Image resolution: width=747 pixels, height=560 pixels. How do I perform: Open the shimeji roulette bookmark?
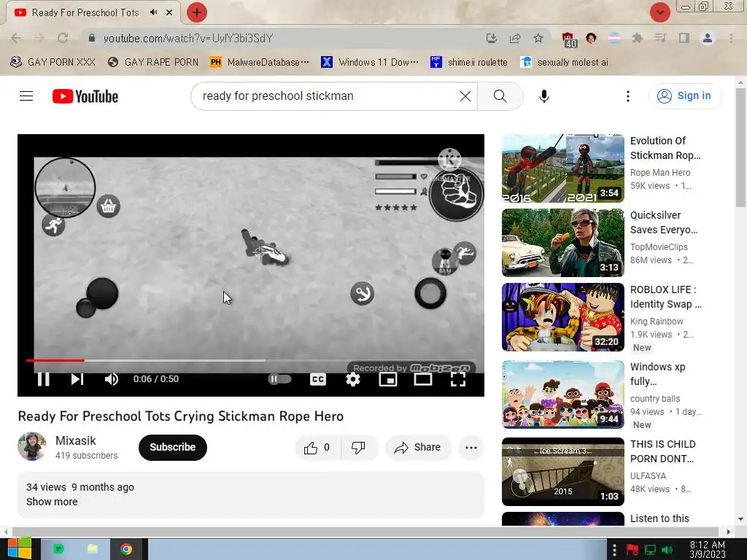[x=469, y=63]
